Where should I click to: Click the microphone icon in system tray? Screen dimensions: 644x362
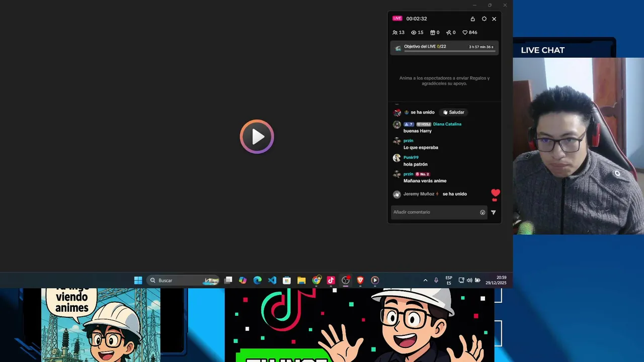point(436,280)
